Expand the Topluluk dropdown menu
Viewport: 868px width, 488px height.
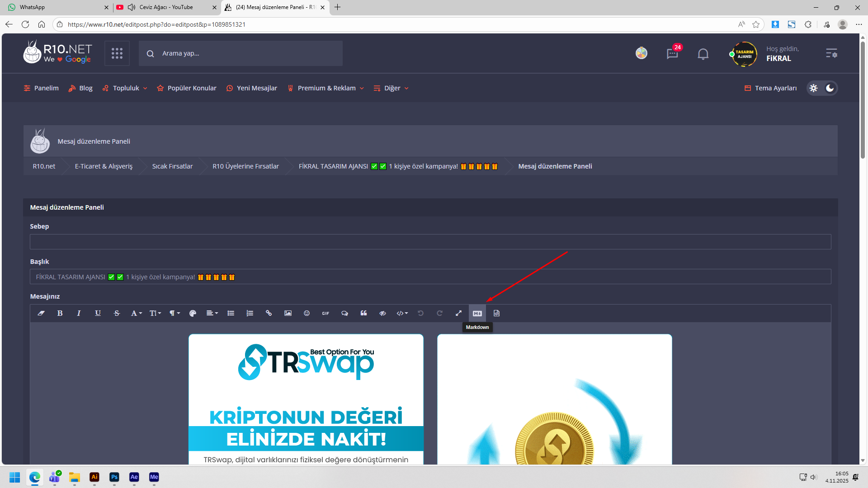tap(125, 88)
